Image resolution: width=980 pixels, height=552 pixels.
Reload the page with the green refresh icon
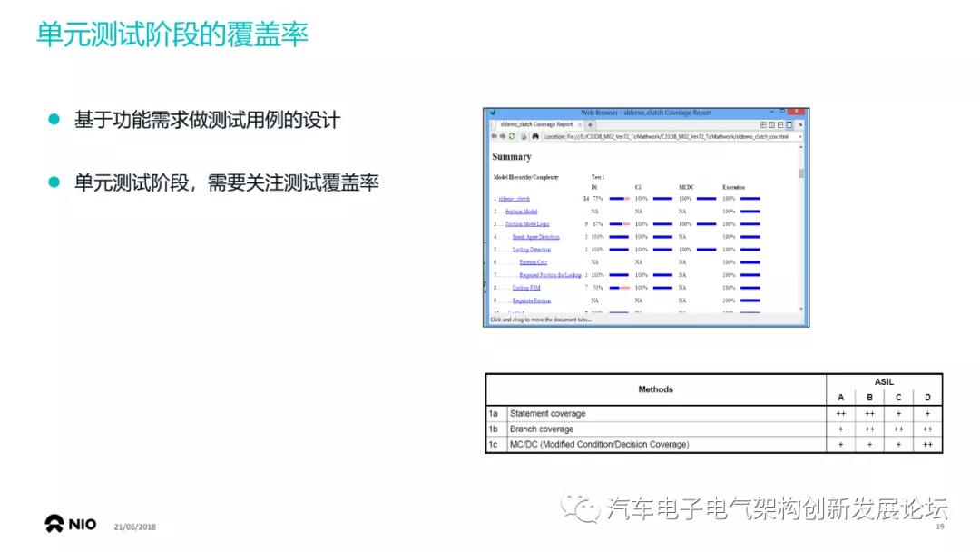point(512,136)
